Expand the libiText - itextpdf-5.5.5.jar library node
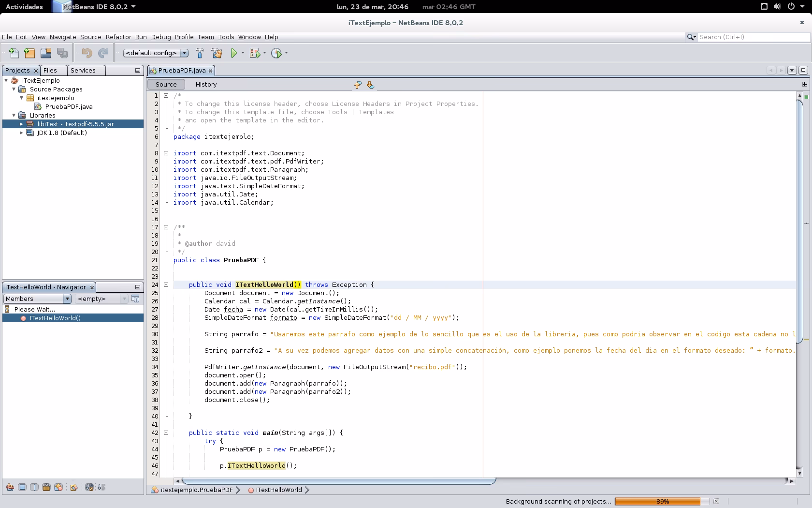This screenshot has height=508, width=812. [21, 124]
